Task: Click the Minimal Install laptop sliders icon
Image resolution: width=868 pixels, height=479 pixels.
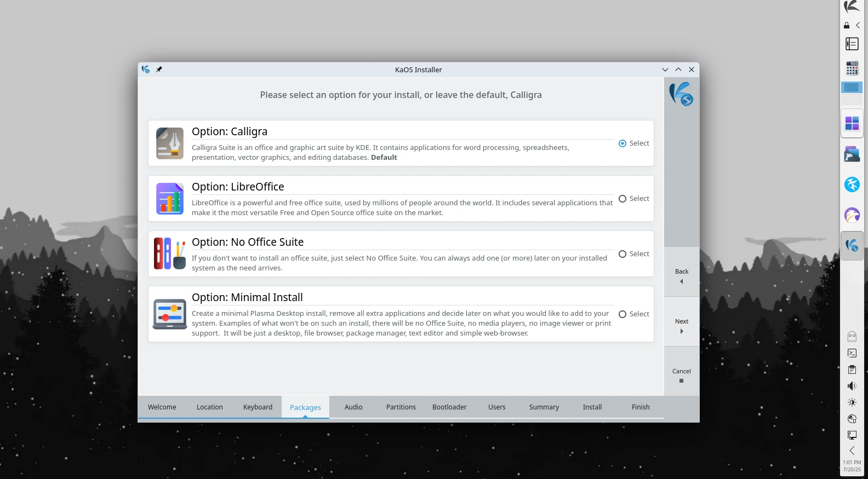Action: pos(170,314)
